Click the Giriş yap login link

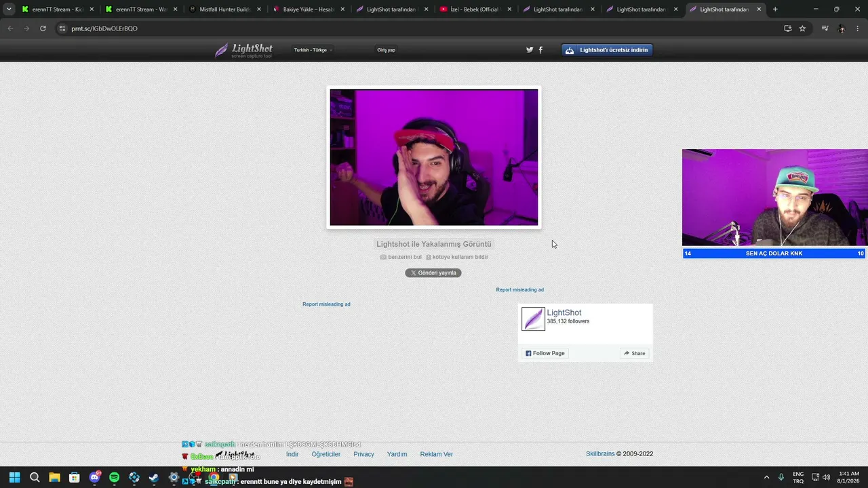[x=387, y=50]
